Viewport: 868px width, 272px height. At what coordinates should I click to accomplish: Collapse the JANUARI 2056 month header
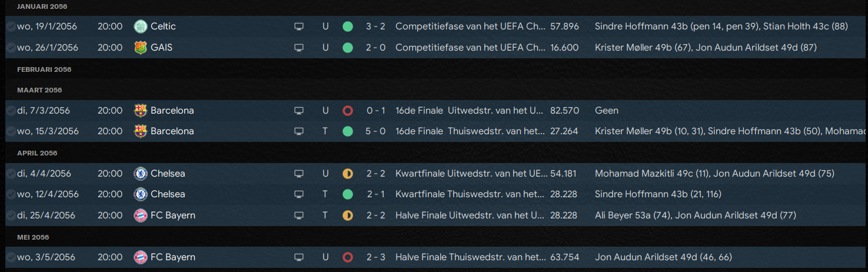42,6
